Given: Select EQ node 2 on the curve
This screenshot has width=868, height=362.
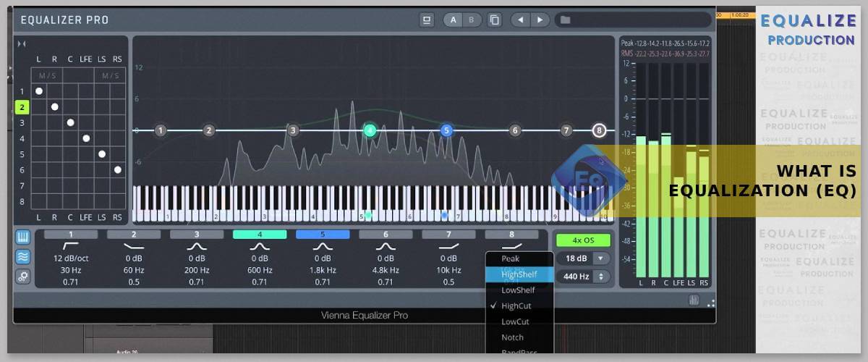Looking at the screenshot, I should click(209, 130).
